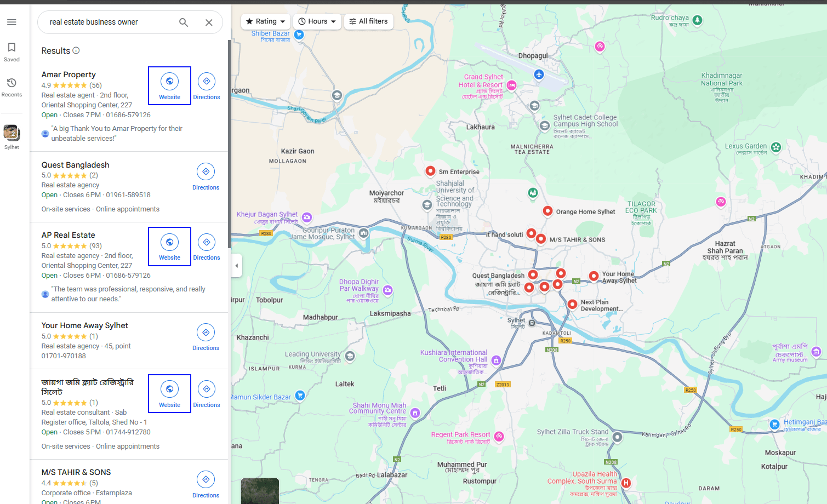Click M/S TAHIR & SONS map pin
Viewport: 827px width, 504px height.
coord(541,239)
